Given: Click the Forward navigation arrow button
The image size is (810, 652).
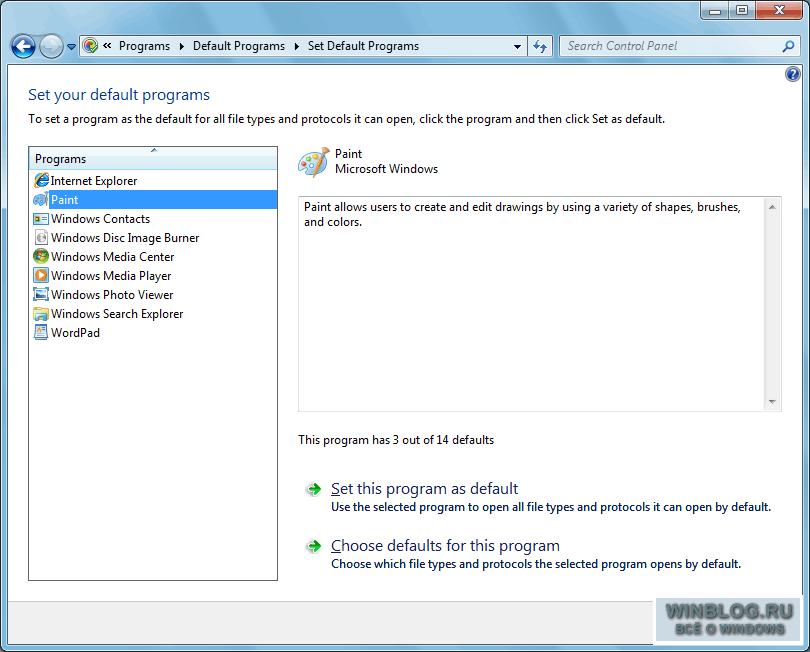Looking at the screenshot, I should pos(51,46).
